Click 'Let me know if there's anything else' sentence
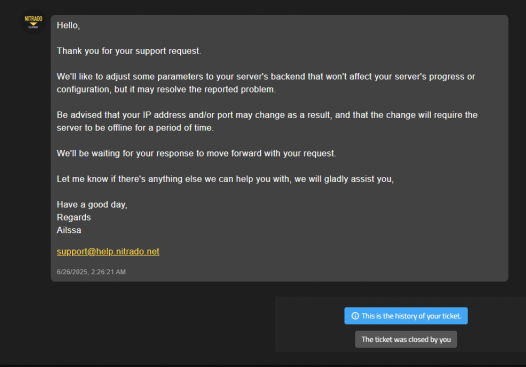 225,179
